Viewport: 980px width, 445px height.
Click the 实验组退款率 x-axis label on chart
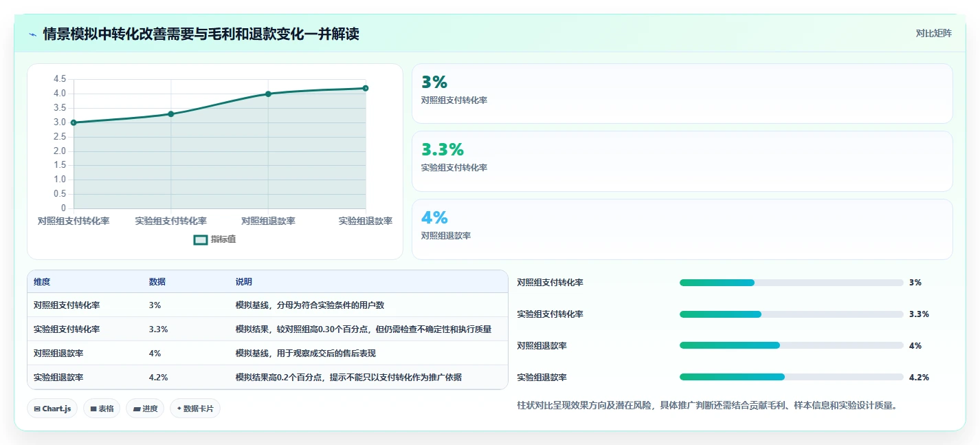pyautogui.click(x=366, y=221)
